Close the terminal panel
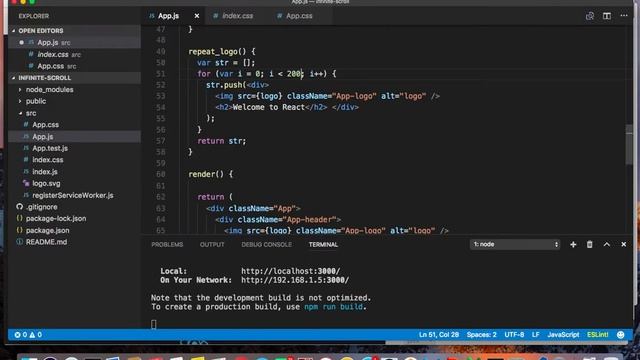This screenshot has height=360, width=640. (x=623, y=244)
